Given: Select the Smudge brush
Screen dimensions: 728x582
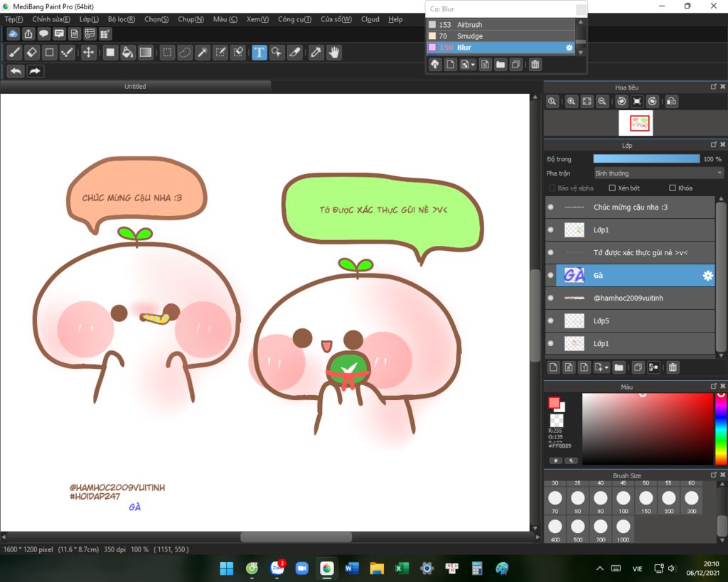Looking at the screenshot, I should tap(501, 36).
